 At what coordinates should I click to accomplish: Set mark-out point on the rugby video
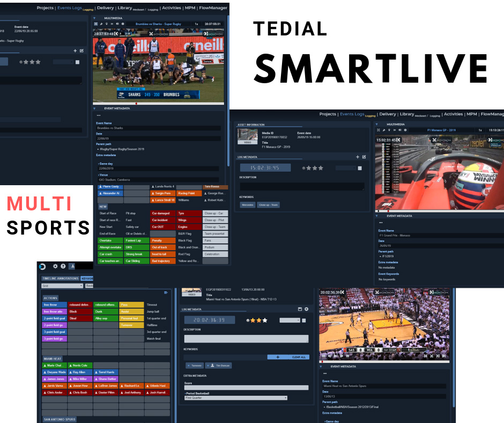coord(206,33)
